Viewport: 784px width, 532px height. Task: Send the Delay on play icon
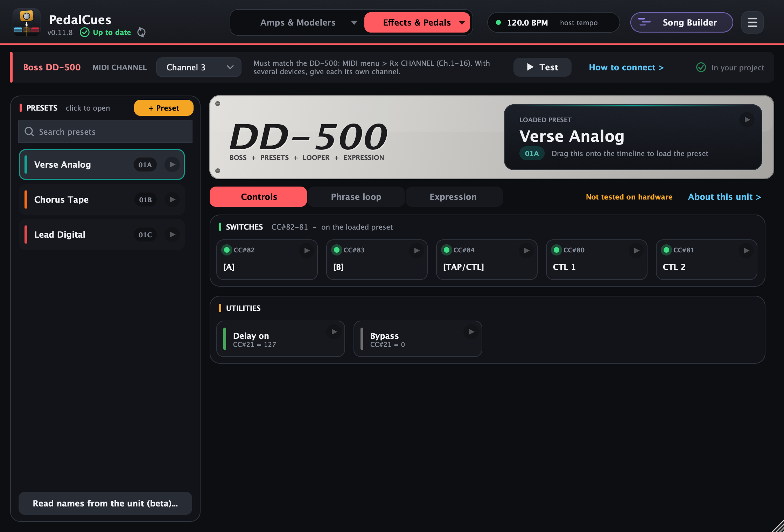point(334,332)
